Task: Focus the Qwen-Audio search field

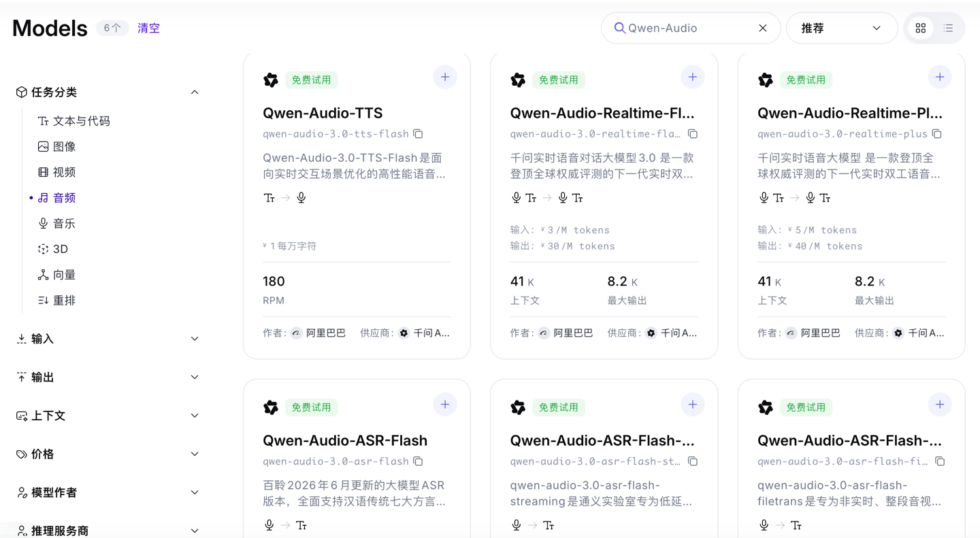Action: 690,28
